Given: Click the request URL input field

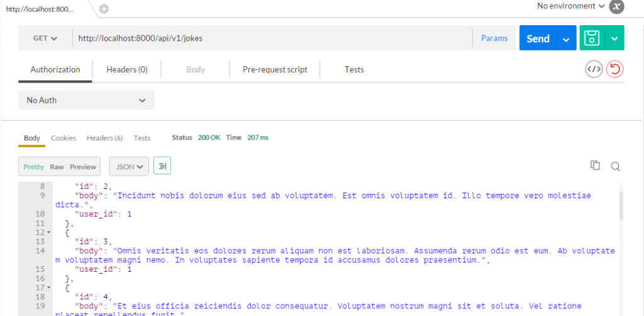Looking at the screenshot, I should coord(270,38).
